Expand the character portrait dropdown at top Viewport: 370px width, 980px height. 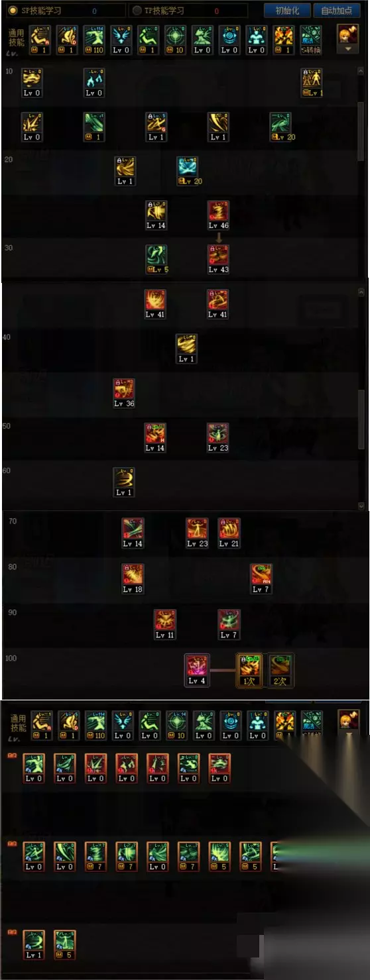347,49
